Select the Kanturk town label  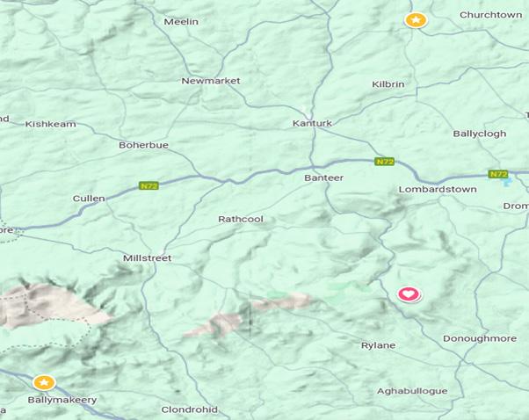(x=313, y=124)
